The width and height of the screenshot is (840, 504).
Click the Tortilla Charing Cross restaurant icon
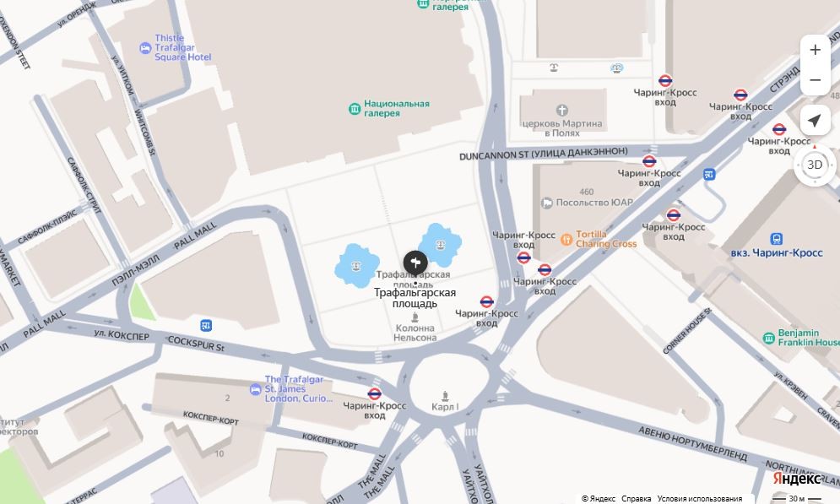(566, 240)
